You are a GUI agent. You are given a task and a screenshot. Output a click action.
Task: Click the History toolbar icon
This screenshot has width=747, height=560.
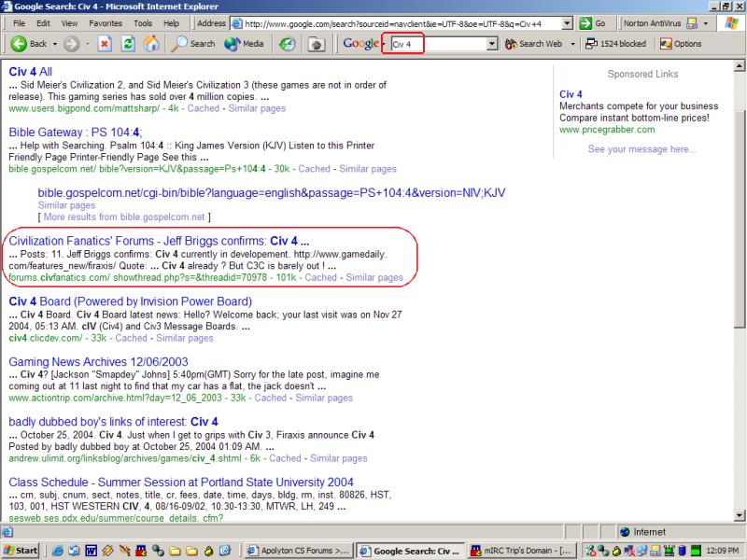click(288, 44)
